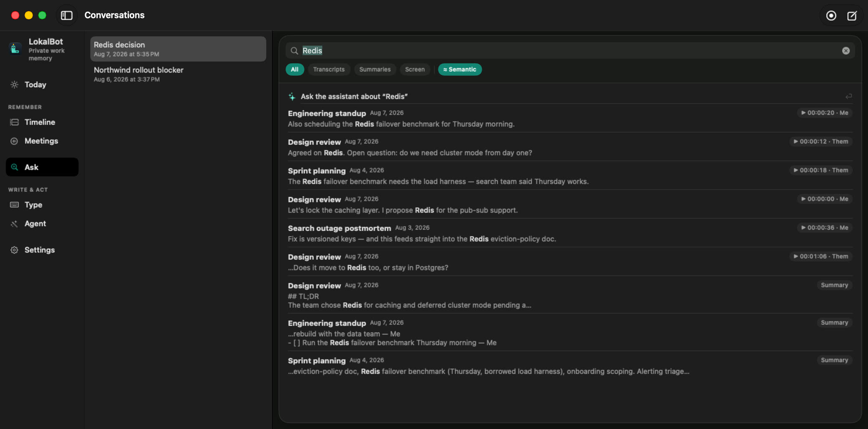868x429 pixels.
Task: Select the All filter chip
Action: [x=295, y=69]
